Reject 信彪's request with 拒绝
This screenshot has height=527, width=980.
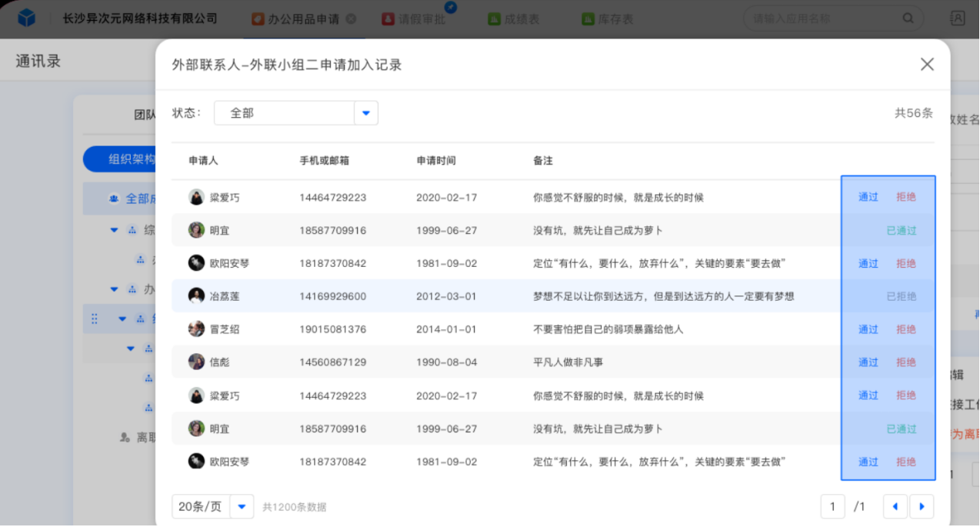905,362
